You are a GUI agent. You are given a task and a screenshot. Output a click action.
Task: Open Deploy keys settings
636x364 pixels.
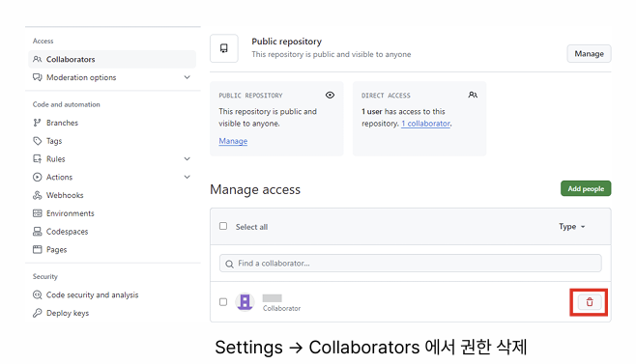coord(68,313)
